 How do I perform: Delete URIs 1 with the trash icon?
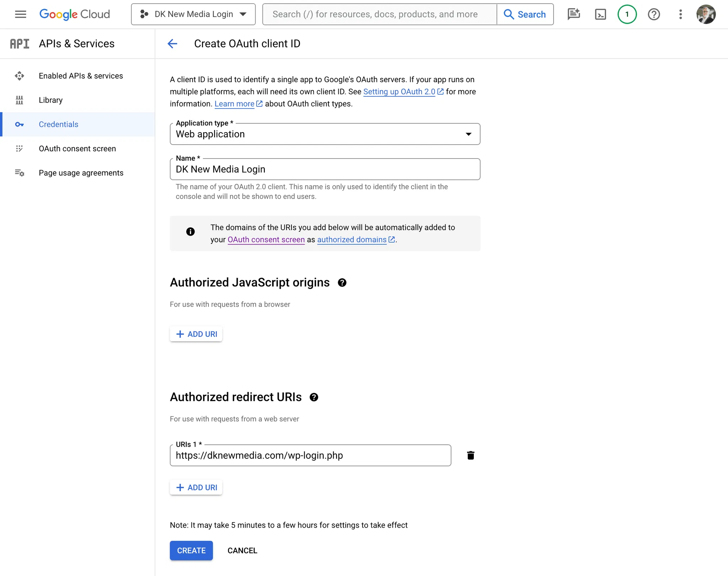(471, 455)
